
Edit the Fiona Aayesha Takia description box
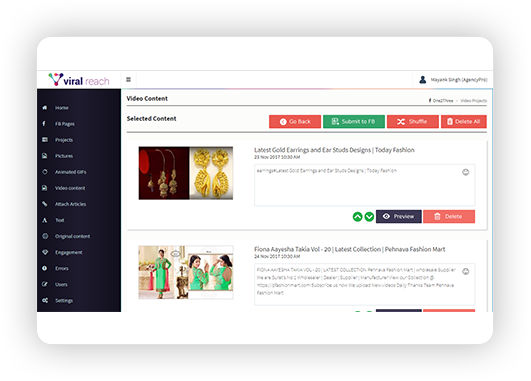[x=365, y=284]
